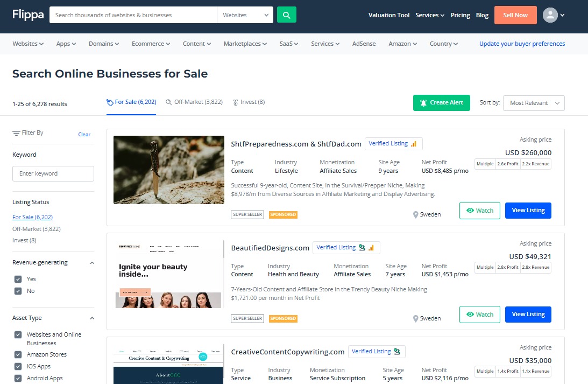Open the Amazon category menu
The height and width of the screenshot is (384, 588).
pyautogui.click(x=403, y=44)
